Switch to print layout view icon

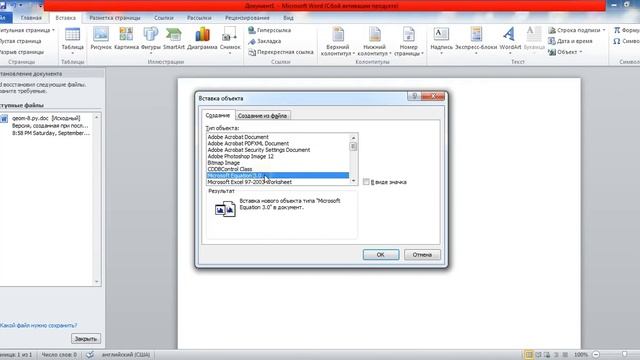(x=529, y=355)
